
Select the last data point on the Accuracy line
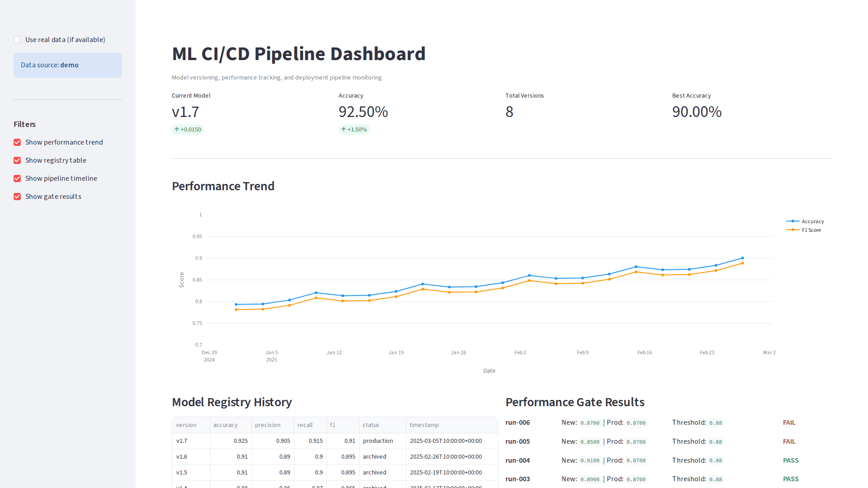742,258
